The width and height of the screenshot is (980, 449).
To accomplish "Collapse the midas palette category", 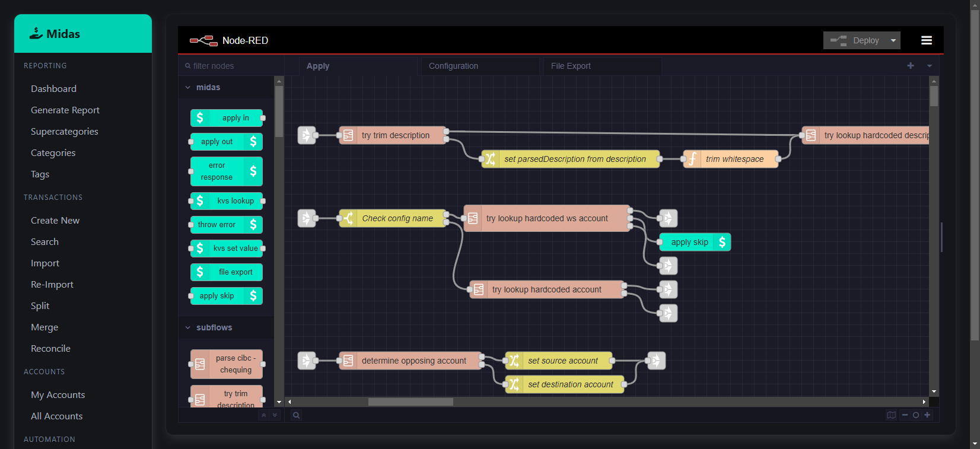I will click(x=226, y=87).
